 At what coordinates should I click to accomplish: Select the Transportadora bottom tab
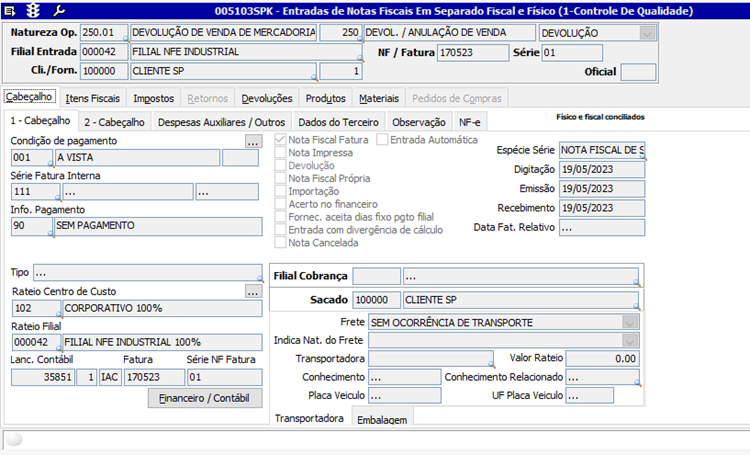pyautogui.click(x=309, y=418)
